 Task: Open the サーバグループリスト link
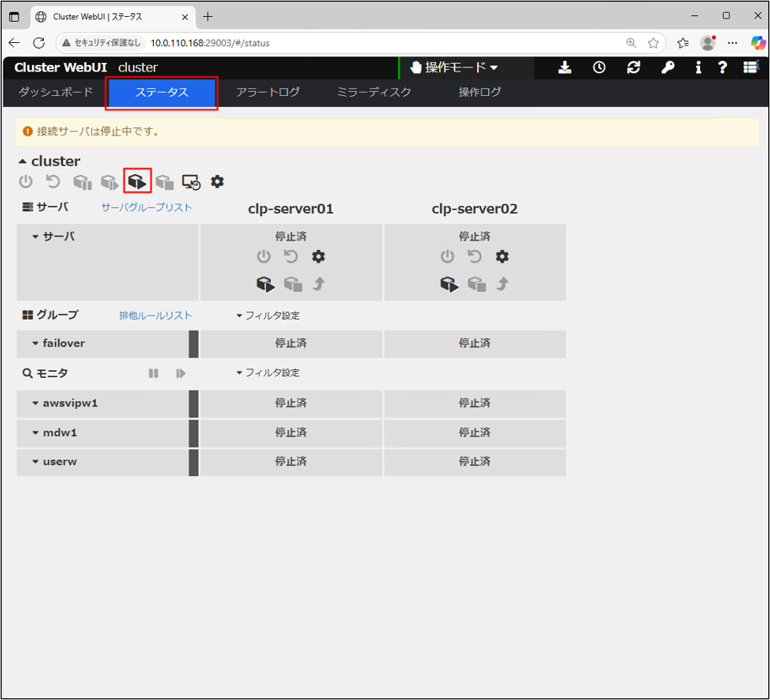point(146,208)
